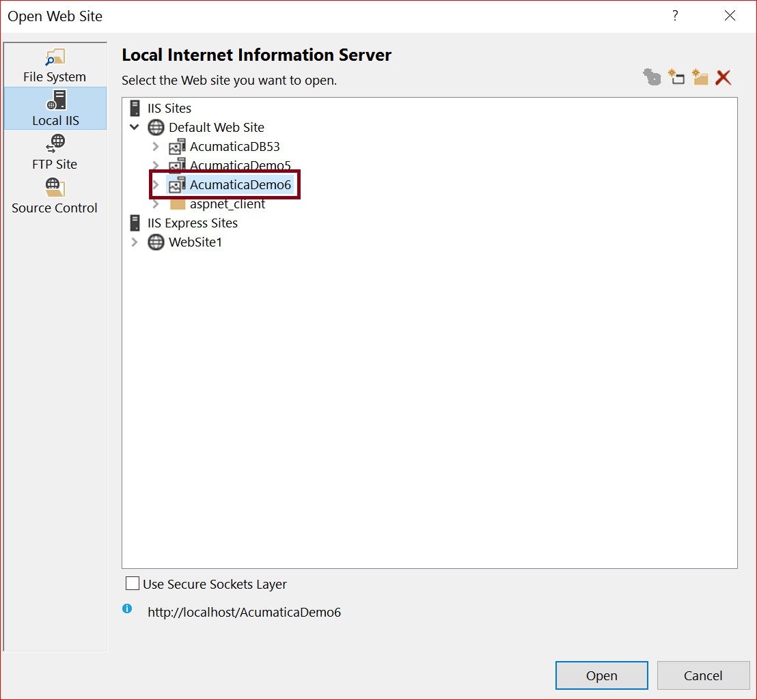Click the Default Web Site globe icon
757x700 pixels.
tap(156, 127)
